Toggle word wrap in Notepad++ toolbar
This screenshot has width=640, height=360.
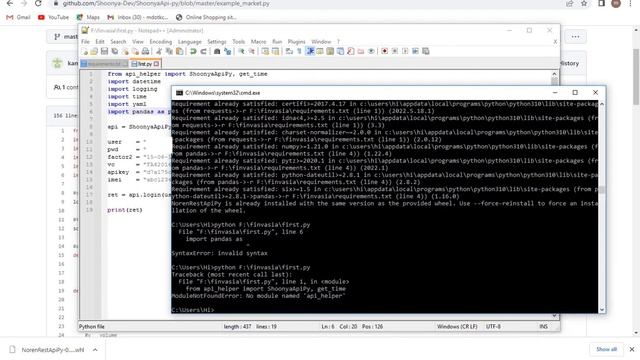[x=288, y=51]
